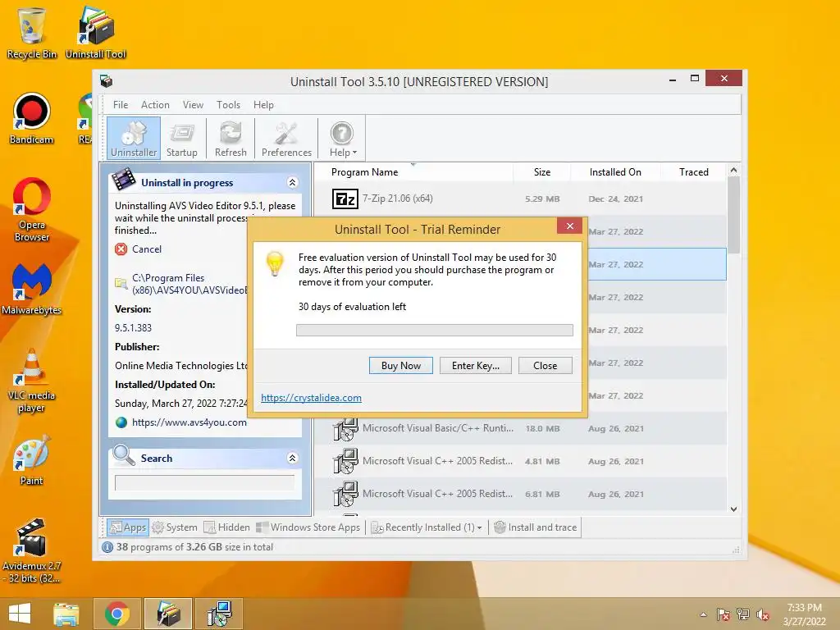Open the File menu
840x630 pixels.
coord(121,105)
